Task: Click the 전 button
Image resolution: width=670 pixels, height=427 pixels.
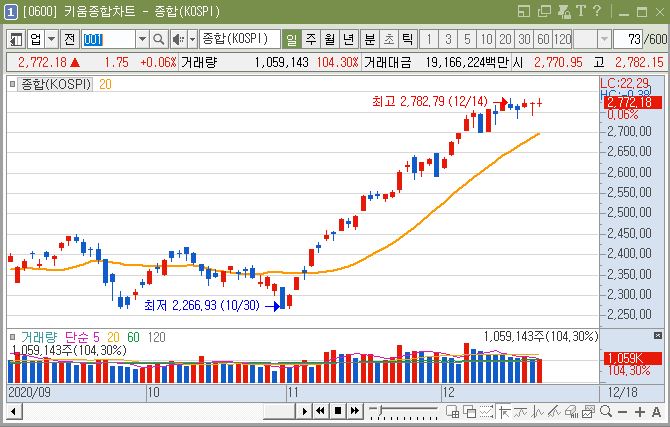Action: 70,40
